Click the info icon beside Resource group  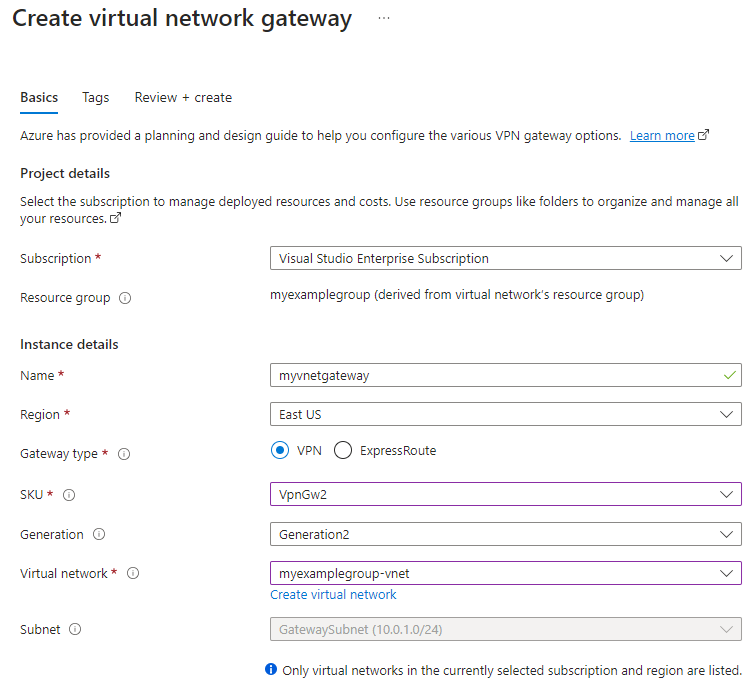(124, 298)
